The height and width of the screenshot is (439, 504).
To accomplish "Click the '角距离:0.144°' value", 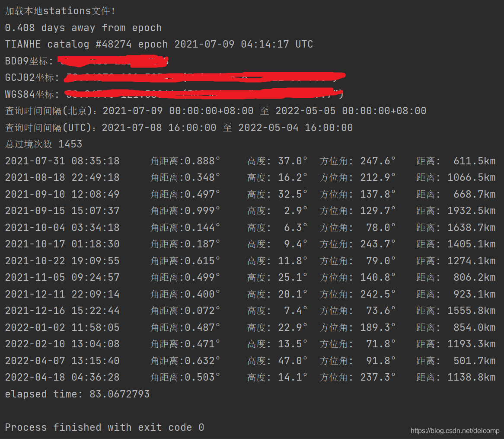I will pos(185,228).
